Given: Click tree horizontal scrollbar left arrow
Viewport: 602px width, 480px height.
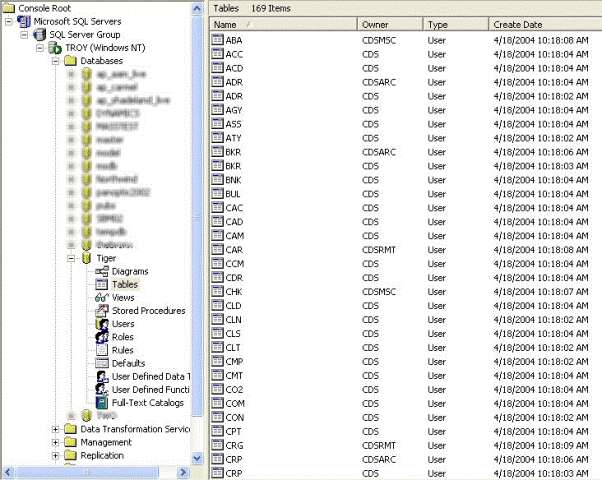Looking at the screenshot, I should 8,472.
